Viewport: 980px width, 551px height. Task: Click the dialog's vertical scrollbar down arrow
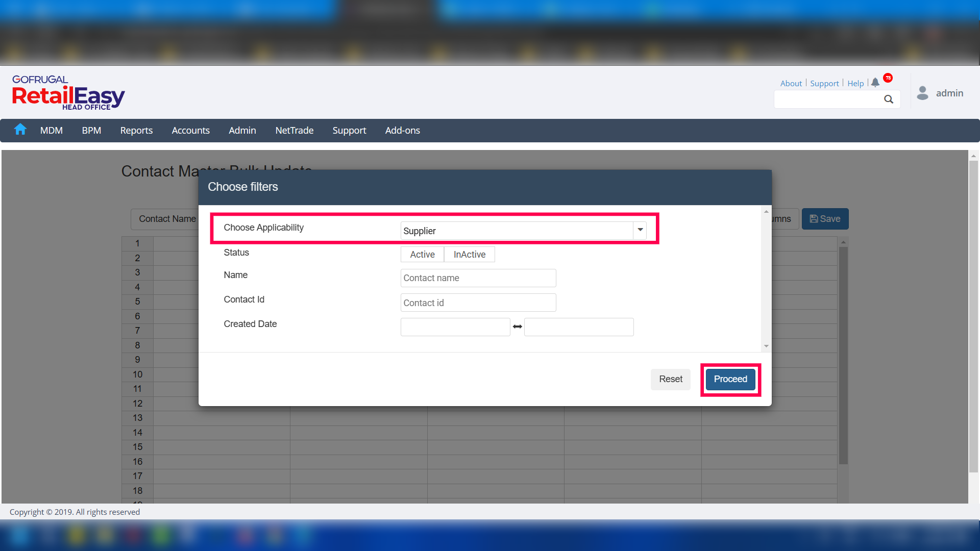tap(766, 346)
